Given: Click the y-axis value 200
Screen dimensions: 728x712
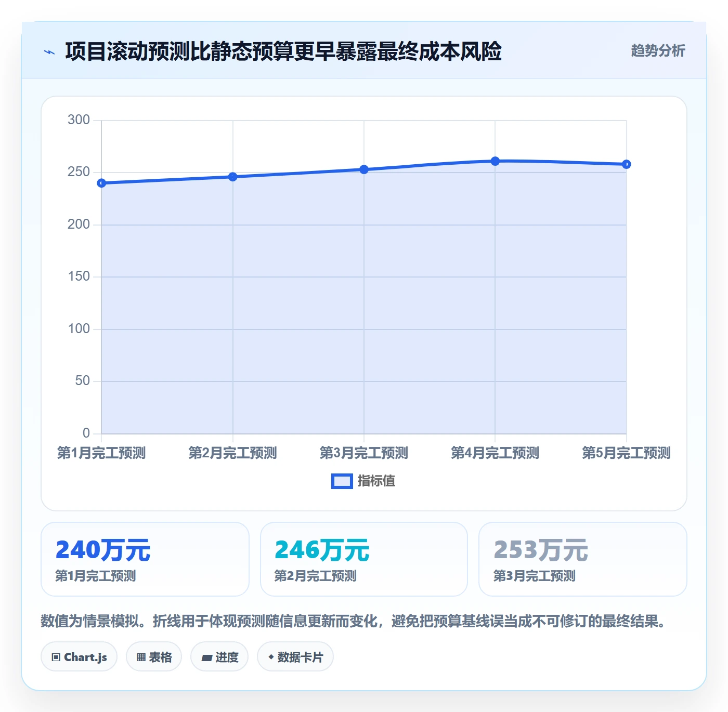Looking at the screenshot, I should [79, 225].
